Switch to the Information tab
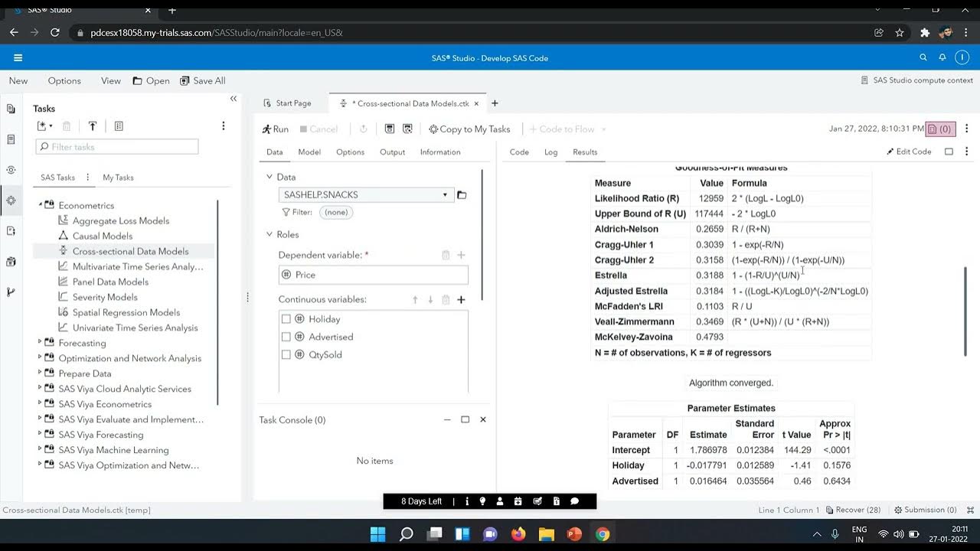The width and height of the screenshot is (980, 551). pos(440,152)
